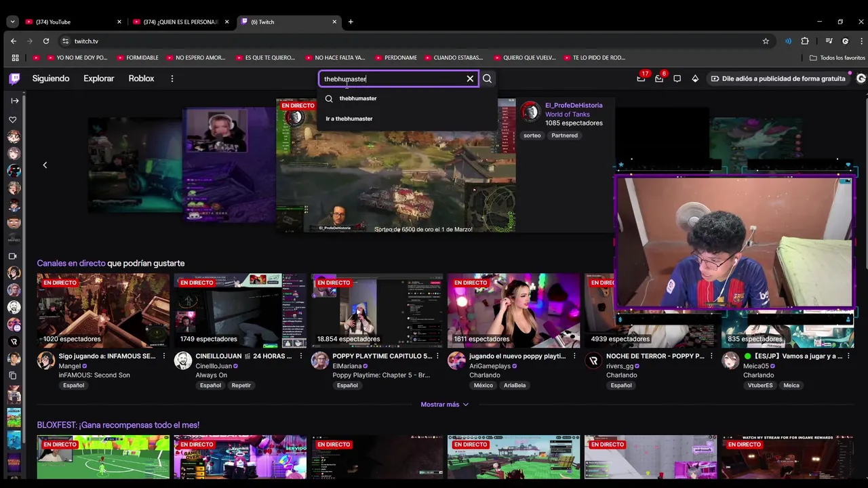This screenshot has height=488, width=868.
Task: Open options menu for the Mangel stream card
Action: click(x=164, y=356)
